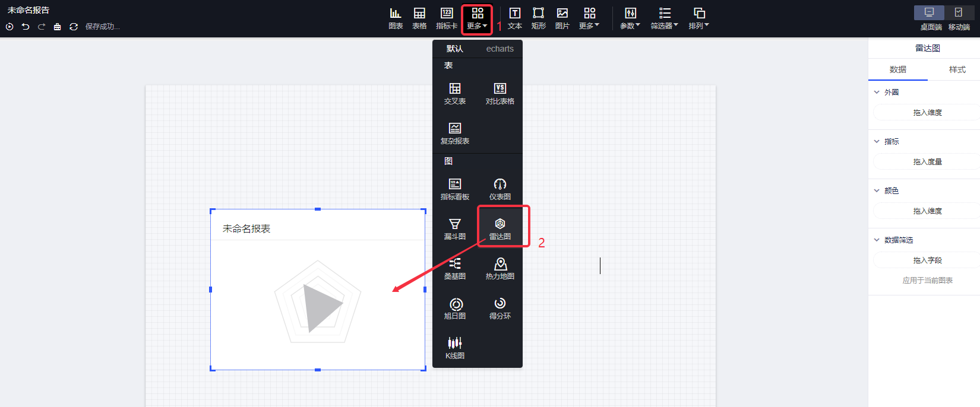
Task: Click the 文本 text tool
Action: click(x=515, y=18)
